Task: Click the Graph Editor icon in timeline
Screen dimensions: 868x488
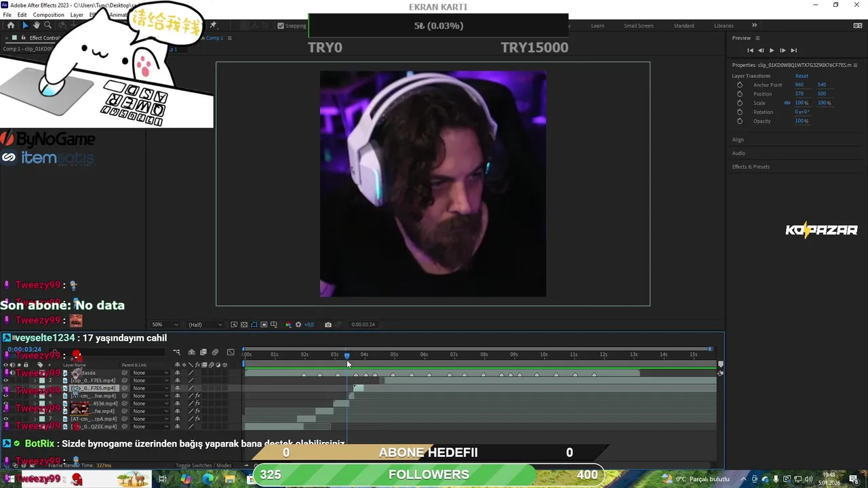Action: coord(231,352)
